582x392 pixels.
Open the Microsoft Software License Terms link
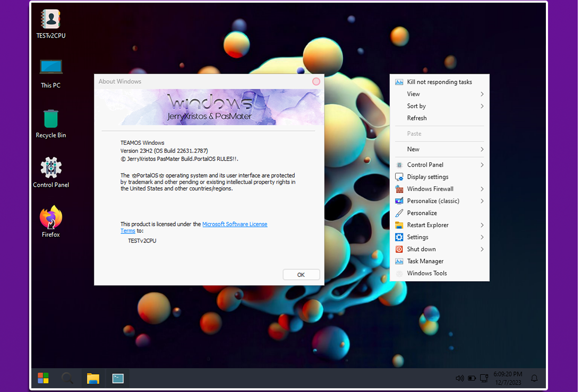coord(234,224)
